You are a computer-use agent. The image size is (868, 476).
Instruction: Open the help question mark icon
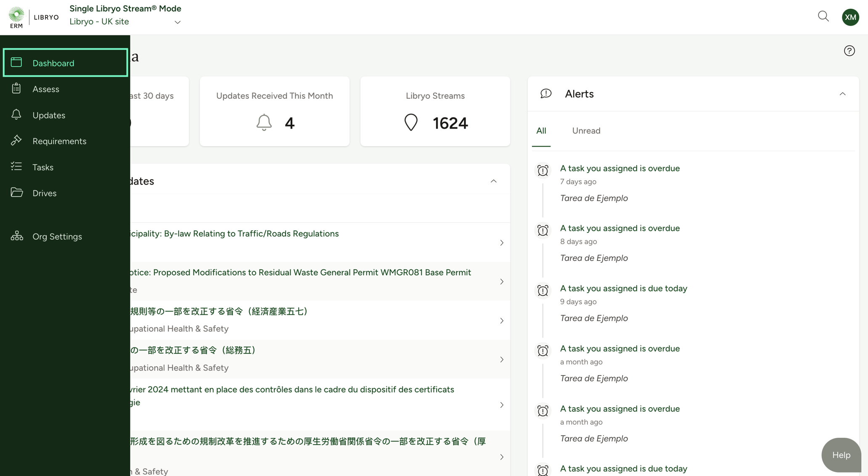pyautogui.click(x=849, y=50)
